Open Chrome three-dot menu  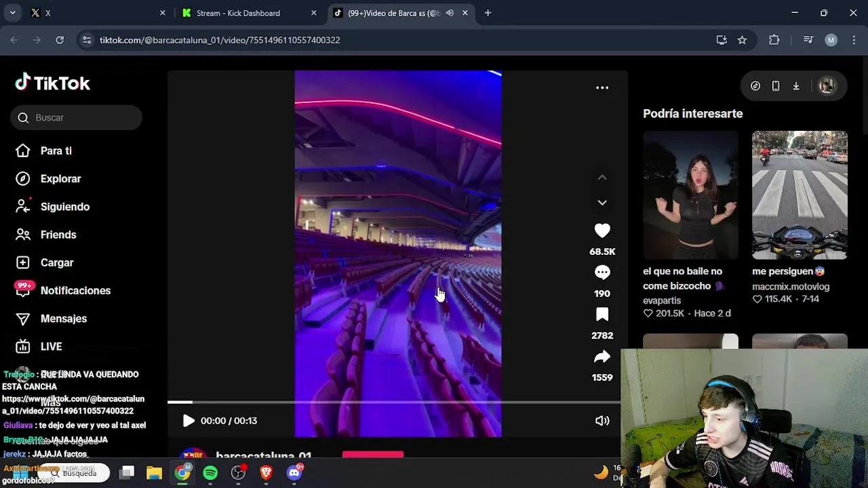[853, 40]
